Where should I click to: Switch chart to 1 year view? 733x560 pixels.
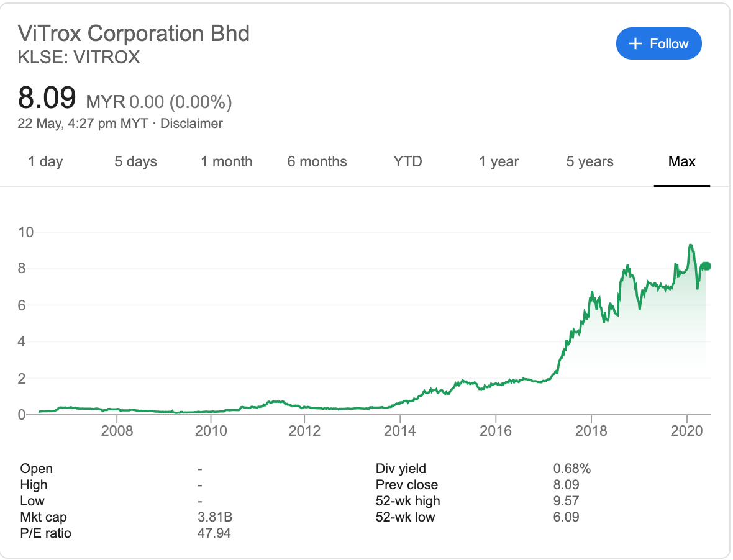(x=499, y=162)
